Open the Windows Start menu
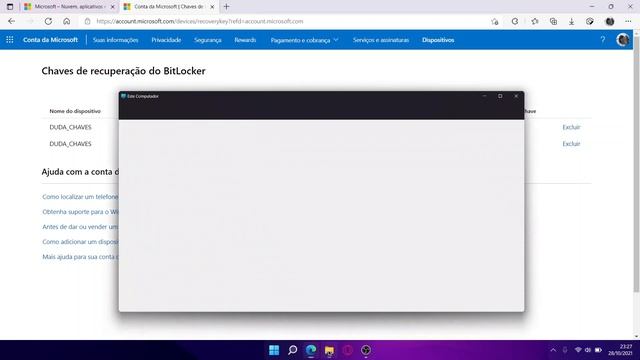 [x=274, y=350]
